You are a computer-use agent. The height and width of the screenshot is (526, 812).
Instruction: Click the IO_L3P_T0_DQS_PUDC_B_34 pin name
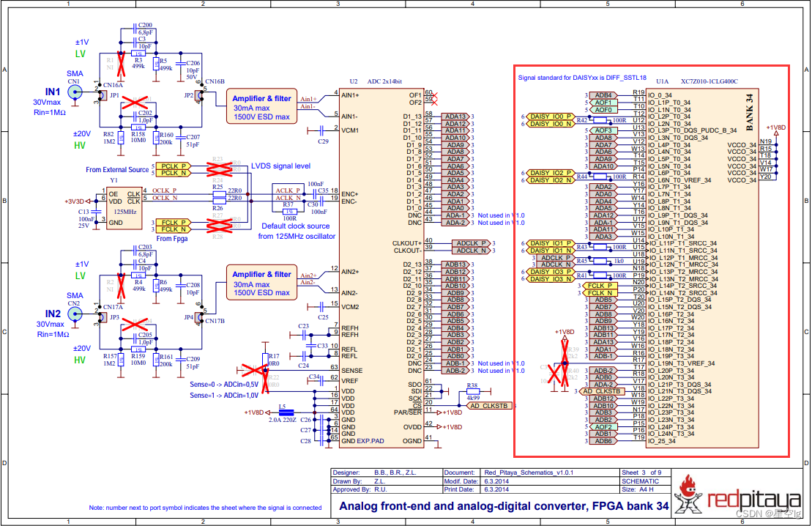[692, 130]
